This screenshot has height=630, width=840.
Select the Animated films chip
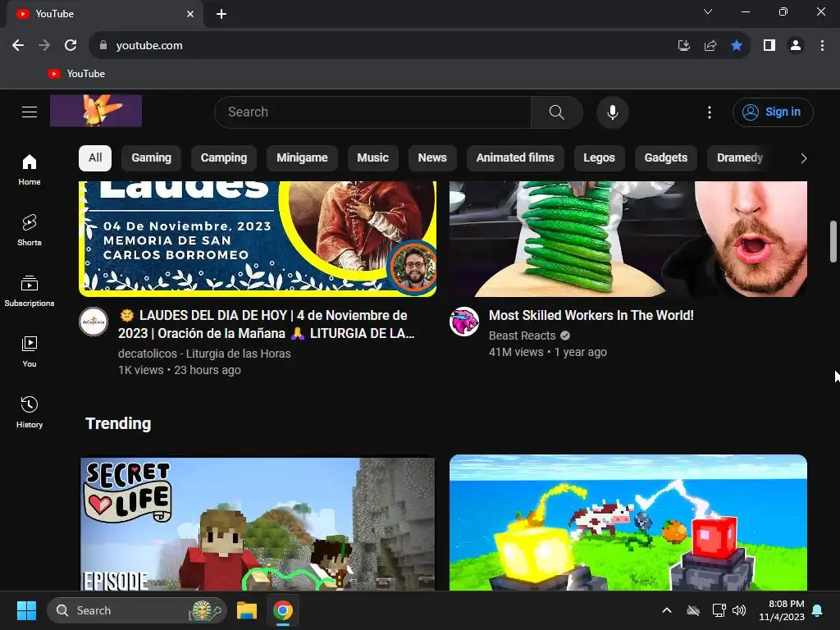click(515, 158)
